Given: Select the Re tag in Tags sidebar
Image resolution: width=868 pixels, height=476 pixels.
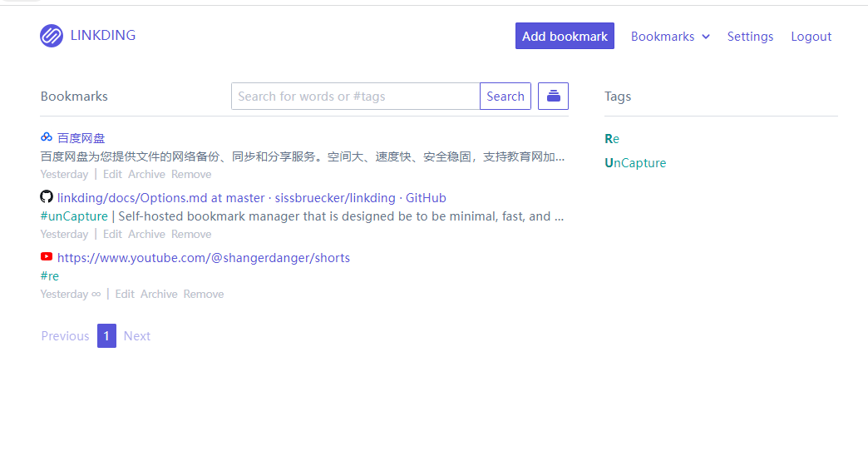Looking at the screenshot, I should tap(612, 139).
